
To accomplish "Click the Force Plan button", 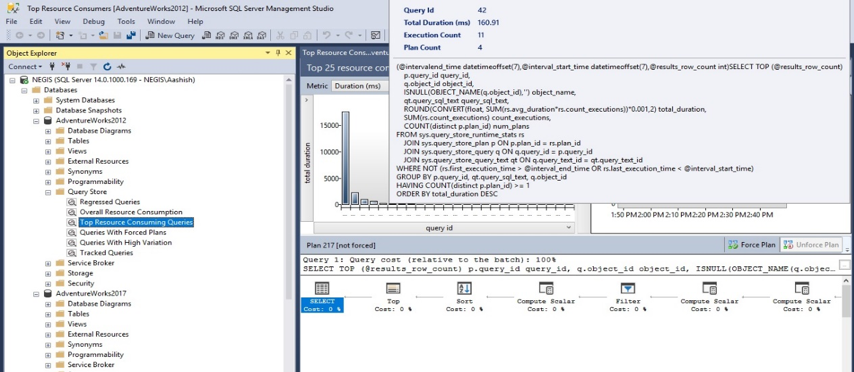I will [x=752, y=245].
